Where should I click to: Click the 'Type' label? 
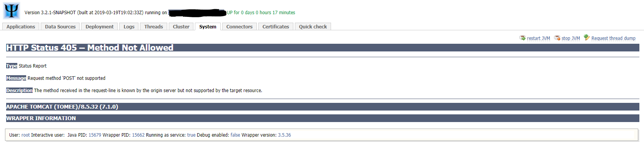tap(12, 66)
